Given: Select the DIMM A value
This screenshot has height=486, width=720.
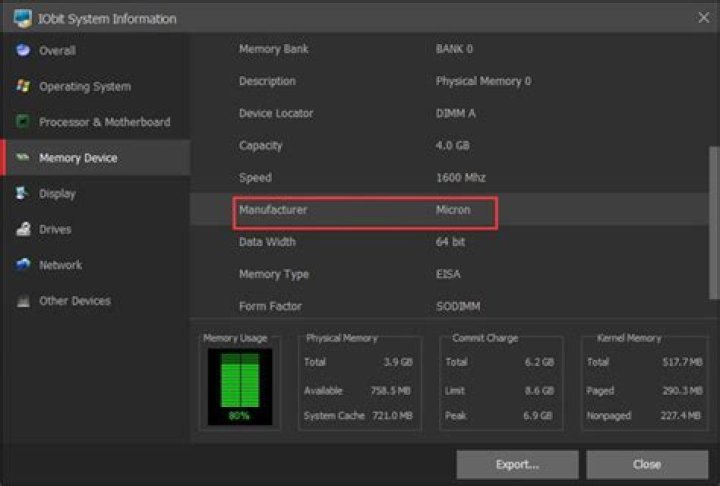Looking at the screenshot, I should click(x=456, y=113).
